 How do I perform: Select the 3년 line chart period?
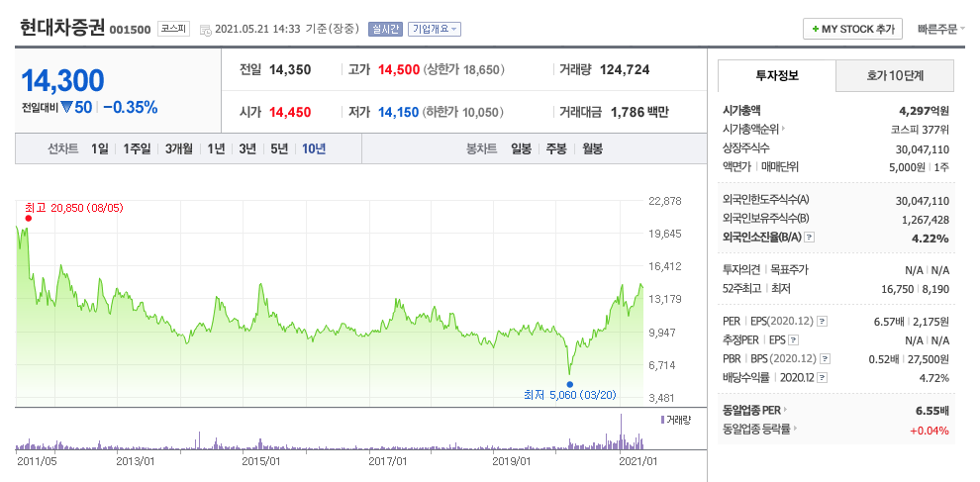click(x=247, y=148)
